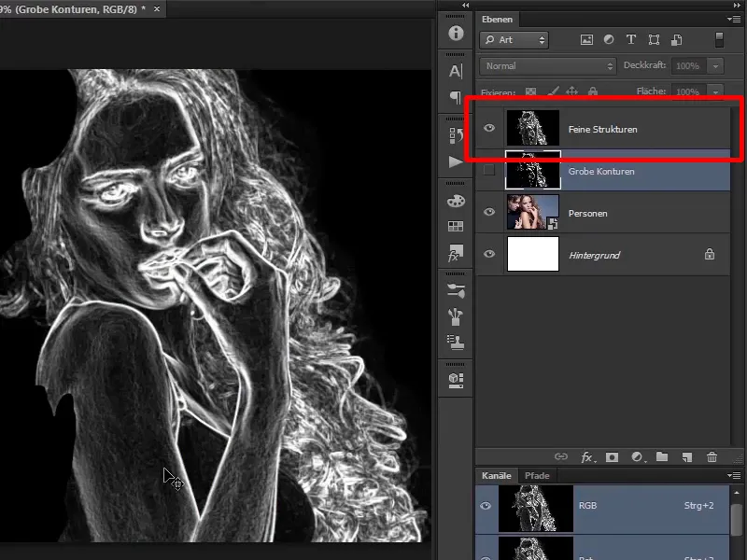This screenshot has width=747, height=560.
Task: Select the Personen layer name
Action: click(588, 214)
